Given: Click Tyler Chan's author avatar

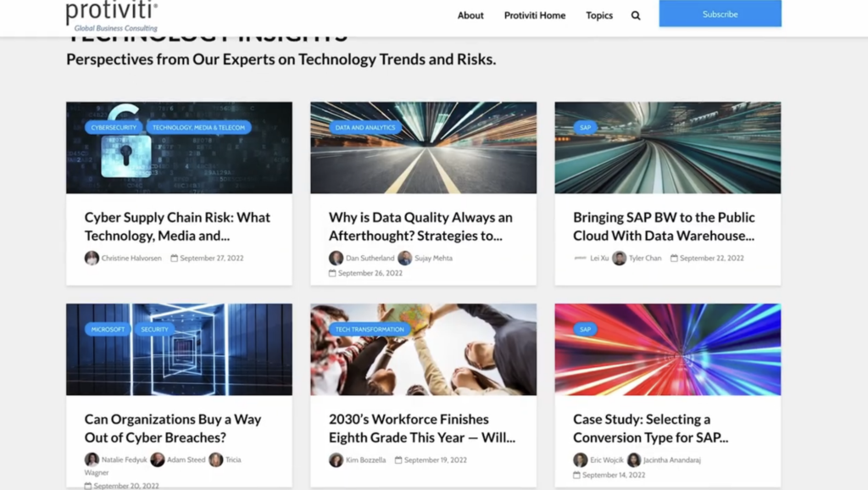Looking at the screenshot, I should [620, 258].
